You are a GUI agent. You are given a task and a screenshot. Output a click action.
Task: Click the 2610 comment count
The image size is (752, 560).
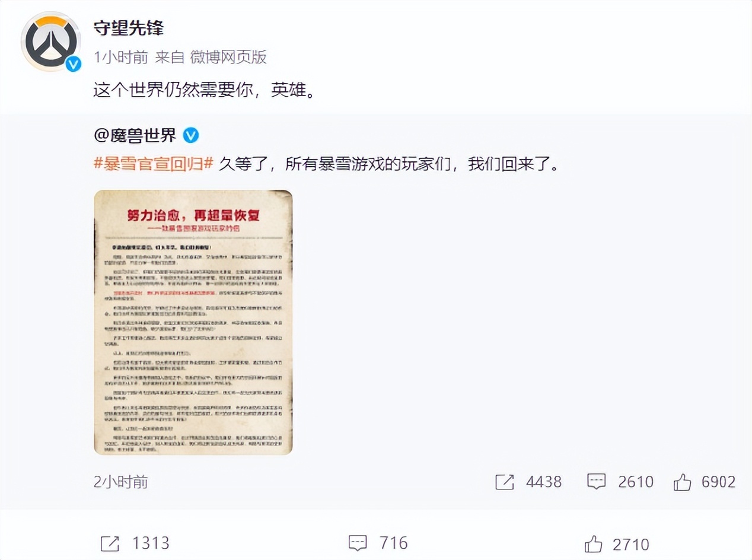tap(636, 482)
